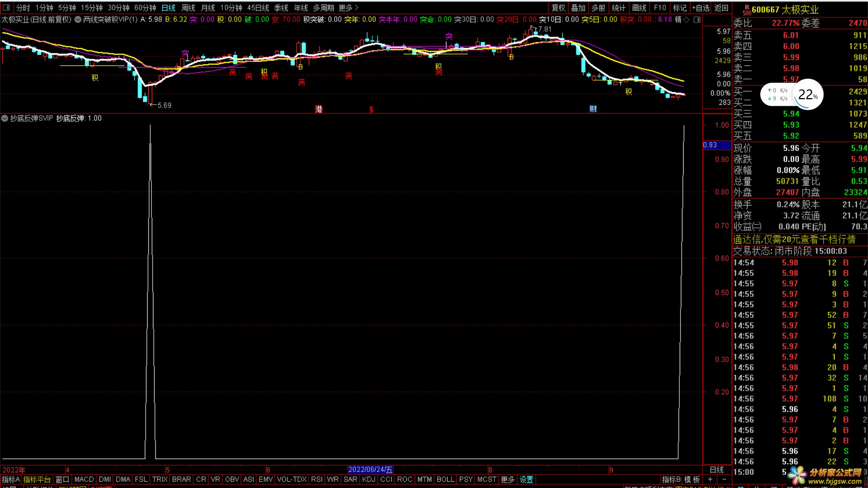This screenshot has width=868, height=488.
Task: Open the 指标平台 tab
Action: coord(37,479)
